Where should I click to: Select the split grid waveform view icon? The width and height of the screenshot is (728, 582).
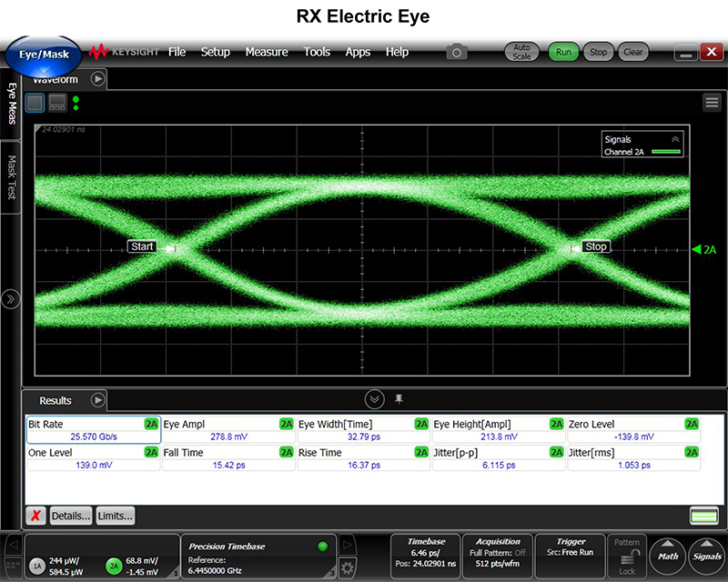(57, 103)
